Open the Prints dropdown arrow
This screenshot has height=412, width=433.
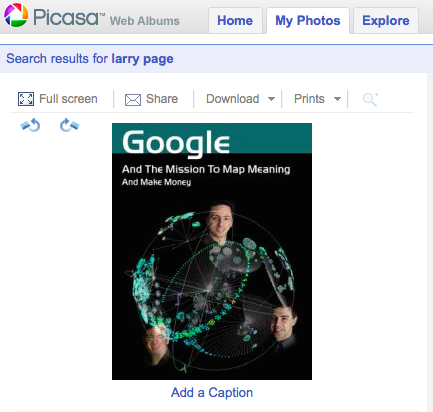pyautogui.click(x=337, y=99)
